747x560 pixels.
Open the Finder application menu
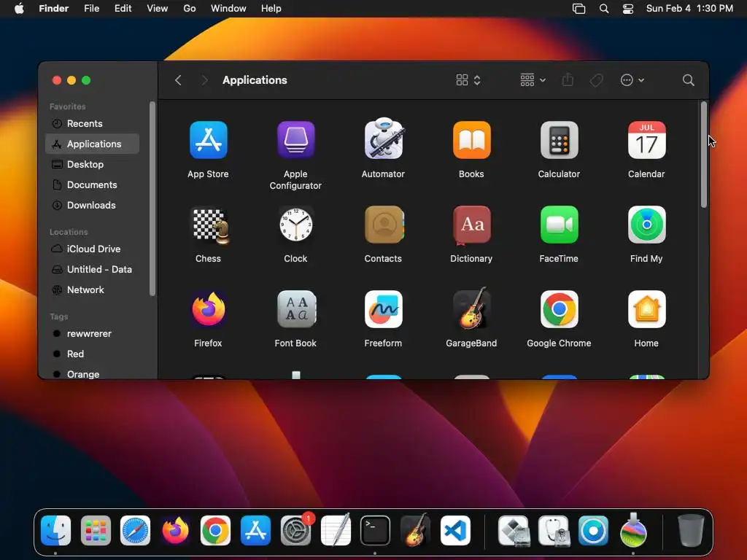pos(54,9)
